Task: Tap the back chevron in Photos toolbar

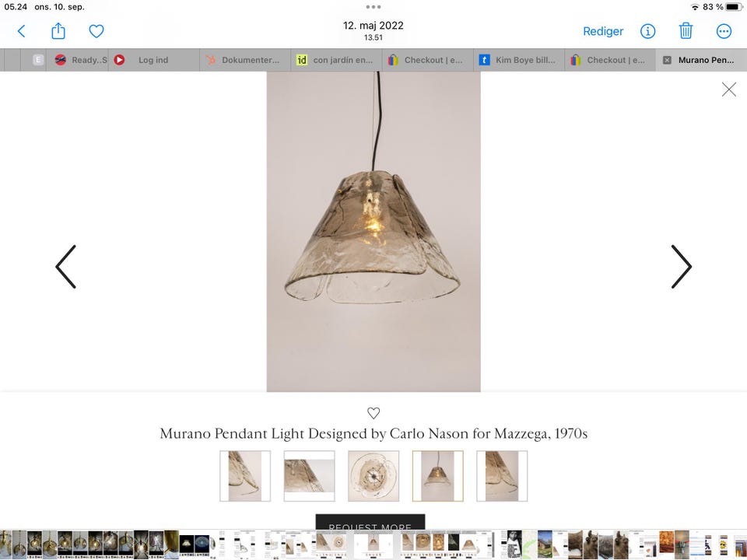Action: [21, 31]
